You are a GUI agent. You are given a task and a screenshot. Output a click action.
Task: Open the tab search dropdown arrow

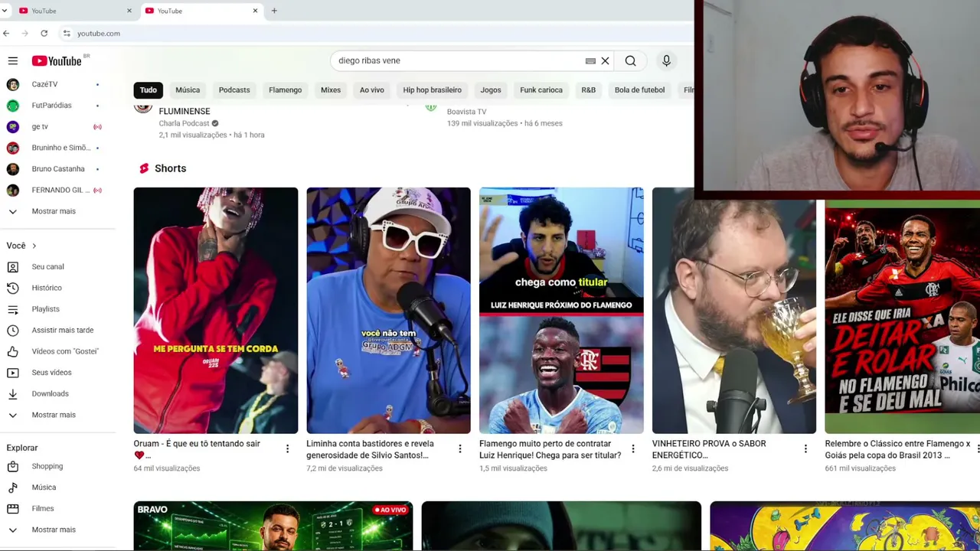click(5, 11)
